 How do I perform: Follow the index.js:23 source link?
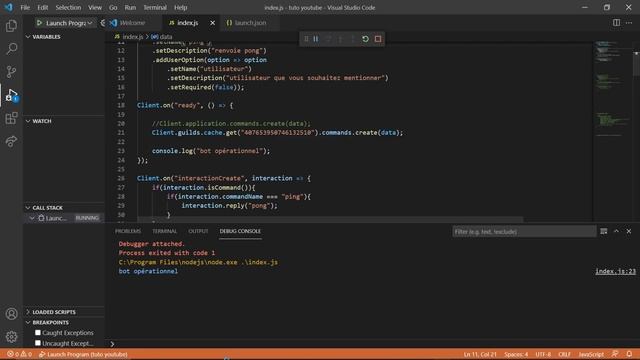tap(615, 271)
